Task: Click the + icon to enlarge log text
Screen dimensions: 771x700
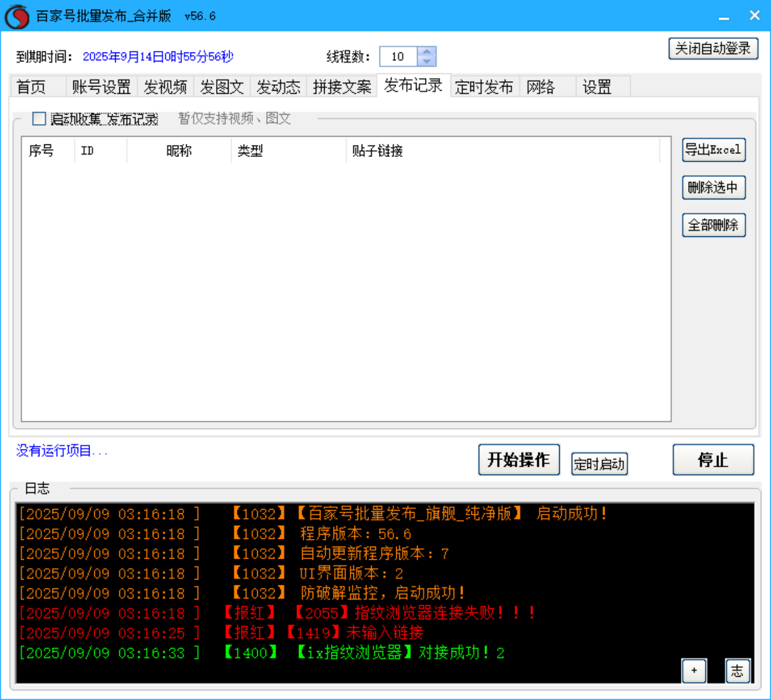Action: click(x=694, y=671)
